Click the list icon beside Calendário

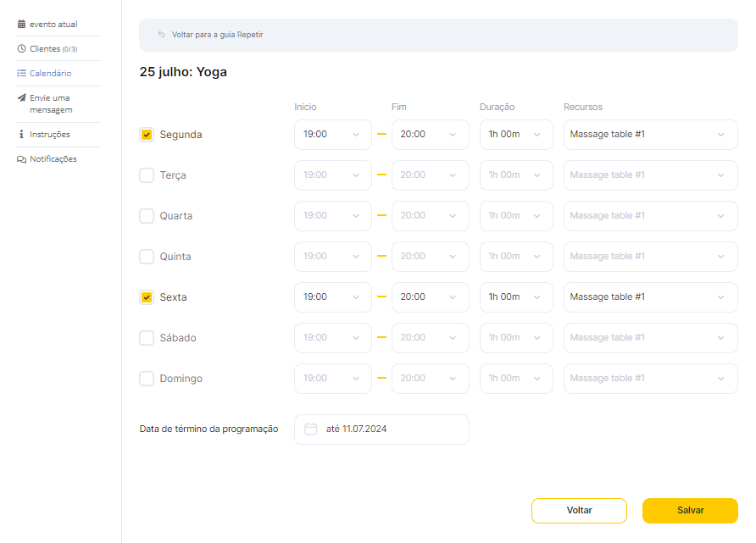click(x=21, y=73)
